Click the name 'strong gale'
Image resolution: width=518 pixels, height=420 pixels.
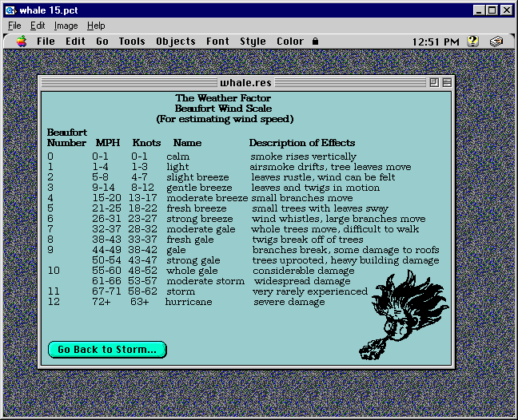coord(193,260)
